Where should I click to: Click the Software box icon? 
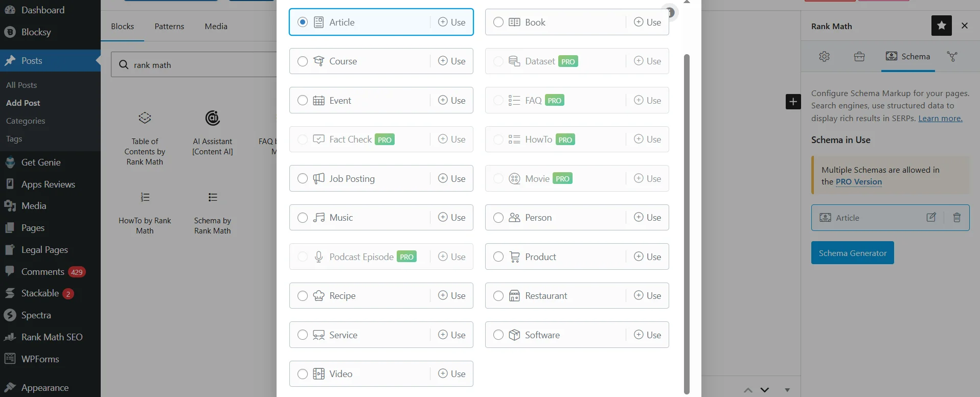[514, 335]
